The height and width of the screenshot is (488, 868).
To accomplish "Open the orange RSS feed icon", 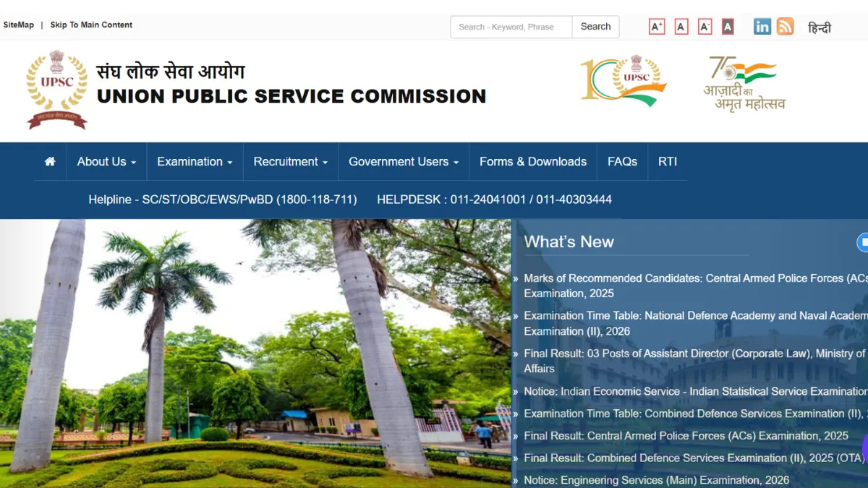I will [x=786, y=27].
